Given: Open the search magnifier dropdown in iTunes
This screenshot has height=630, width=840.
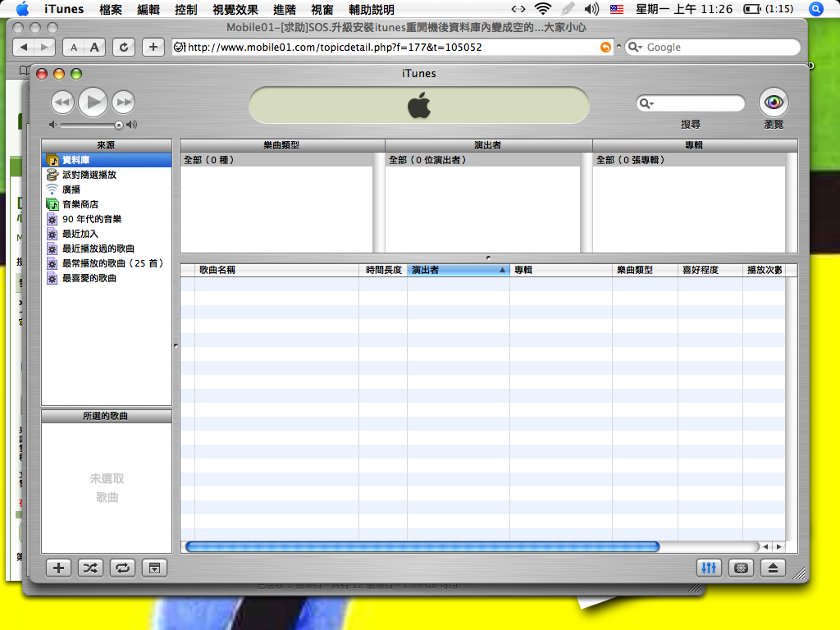Looking at the screenshot, I should point(646,103).
